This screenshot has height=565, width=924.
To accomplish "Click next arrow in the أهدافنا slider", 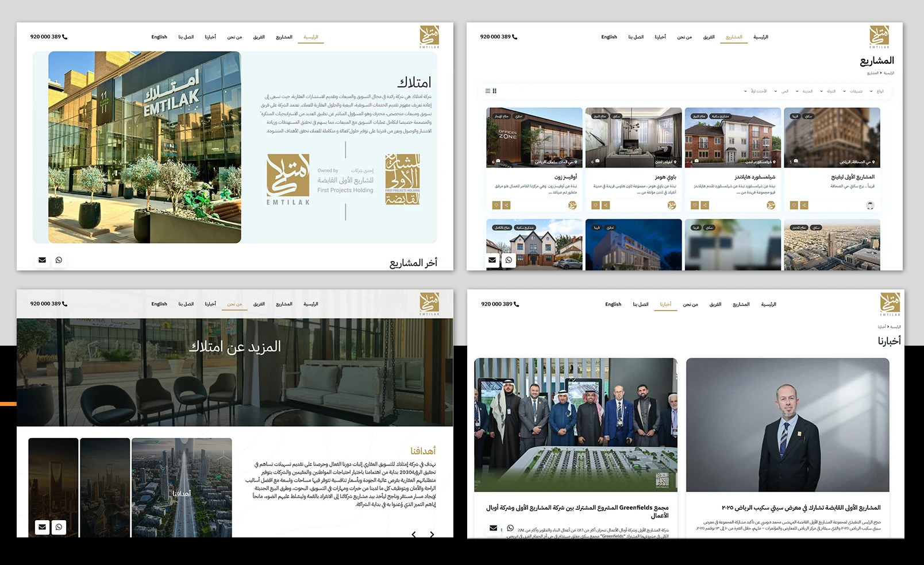I will click(x=432, y=534).
